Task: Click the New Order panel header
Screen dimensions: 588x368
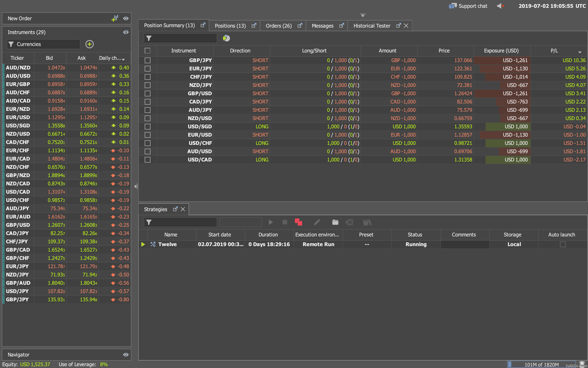Action: click(x=67, y=18)
